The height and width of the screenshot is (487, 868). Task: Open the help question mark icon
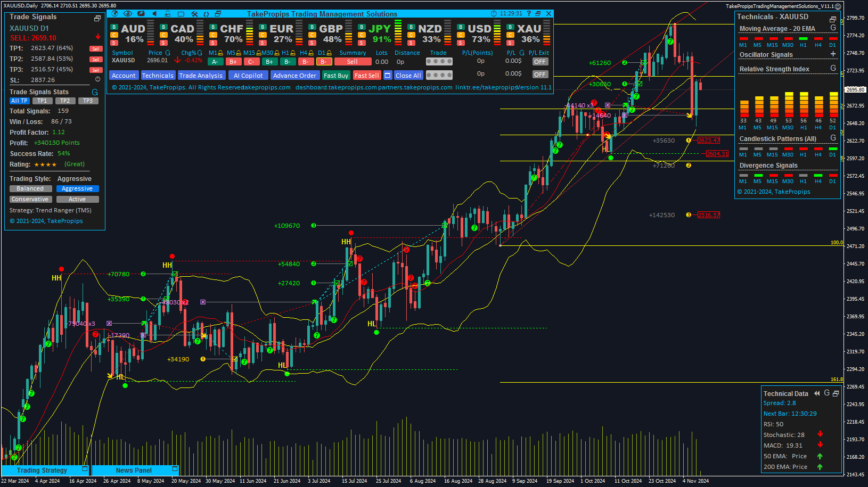click(x=529, y=14)
